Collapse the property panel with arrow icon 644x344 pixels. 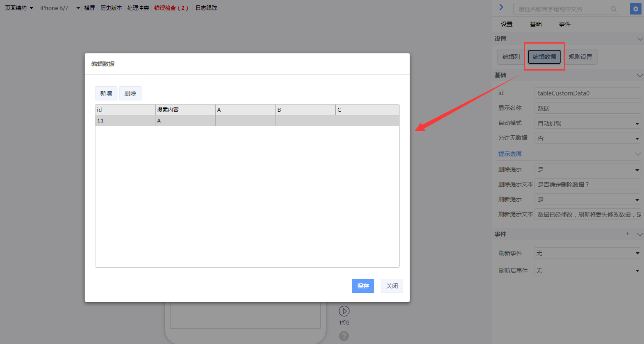[x=501, y=7]
